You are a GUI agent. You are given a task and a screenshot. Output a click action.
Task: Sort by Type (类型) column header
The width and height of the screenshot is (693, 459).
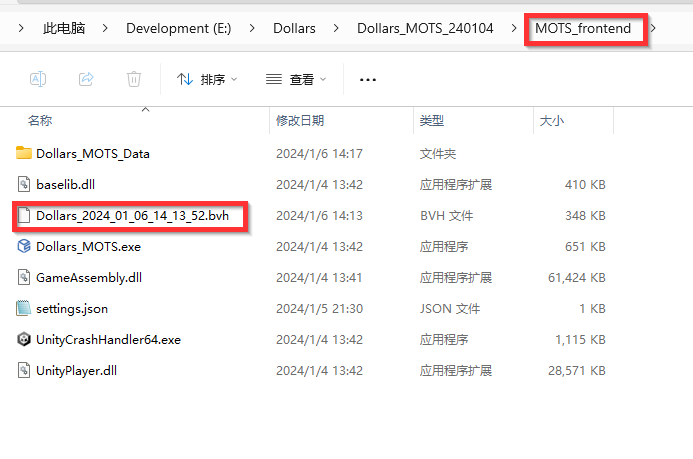[432, 121]
